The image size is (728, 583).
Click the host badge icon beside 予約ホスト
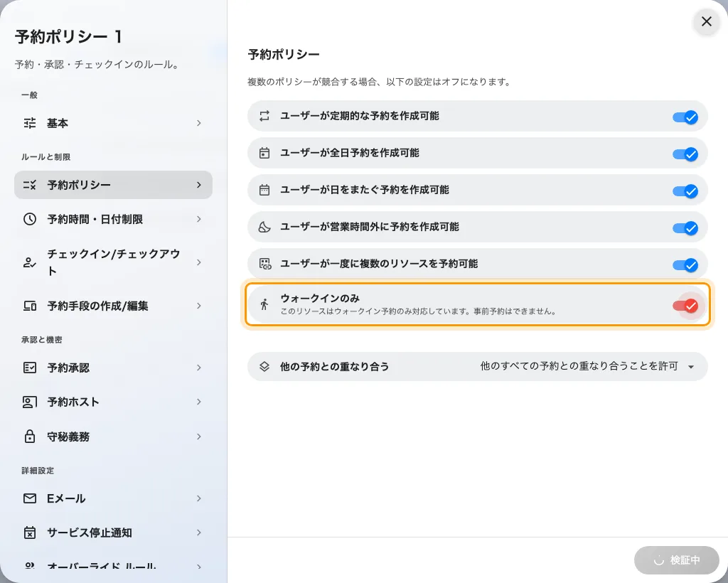point(30,402)
